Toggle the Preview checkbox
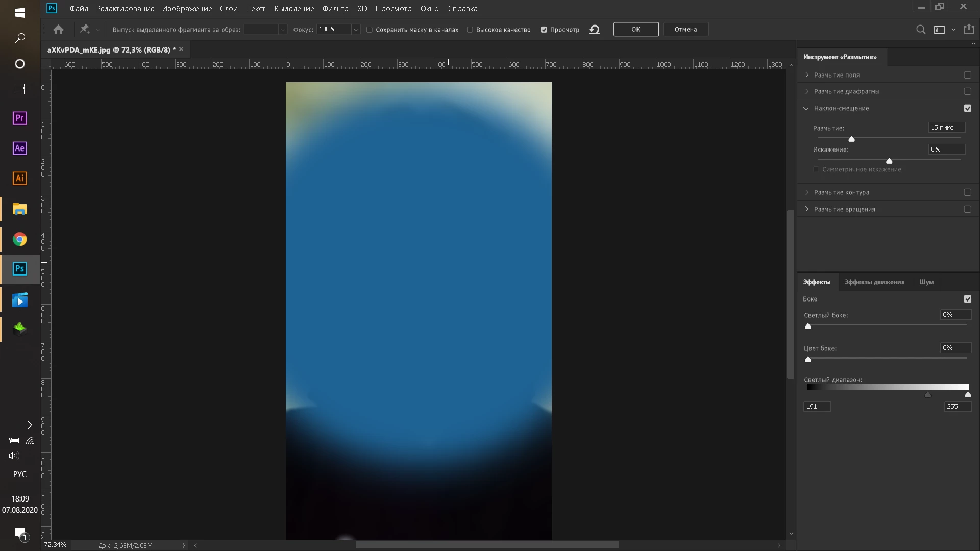The height and width of the screenshot is (551, 980). click(544, 30)
